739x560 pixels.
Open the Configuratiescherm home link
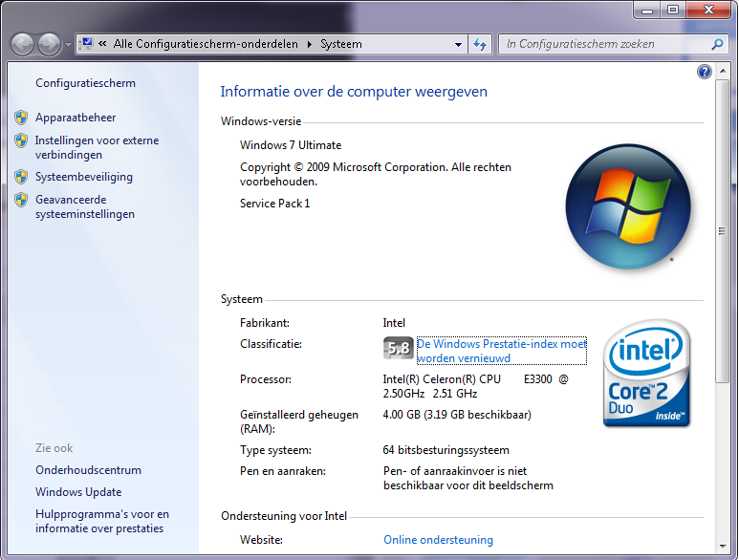[85, 83]
